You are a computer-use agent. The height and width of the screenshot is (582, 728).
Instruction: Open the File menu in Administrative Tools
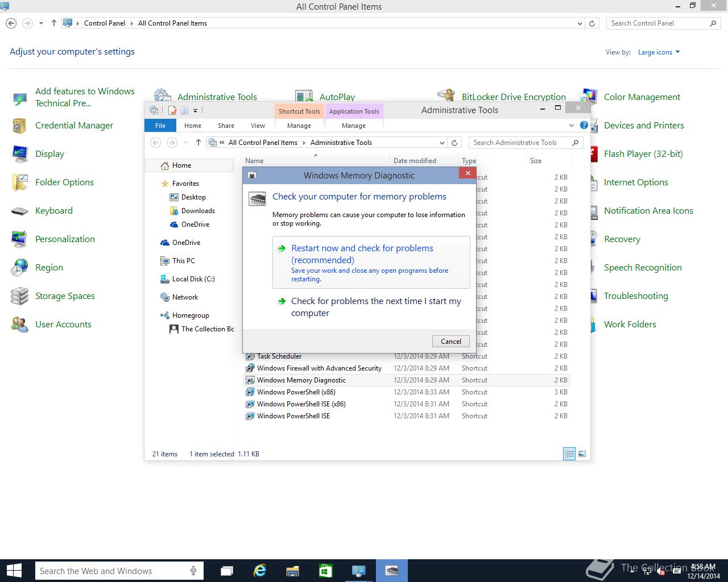(160, 126)
